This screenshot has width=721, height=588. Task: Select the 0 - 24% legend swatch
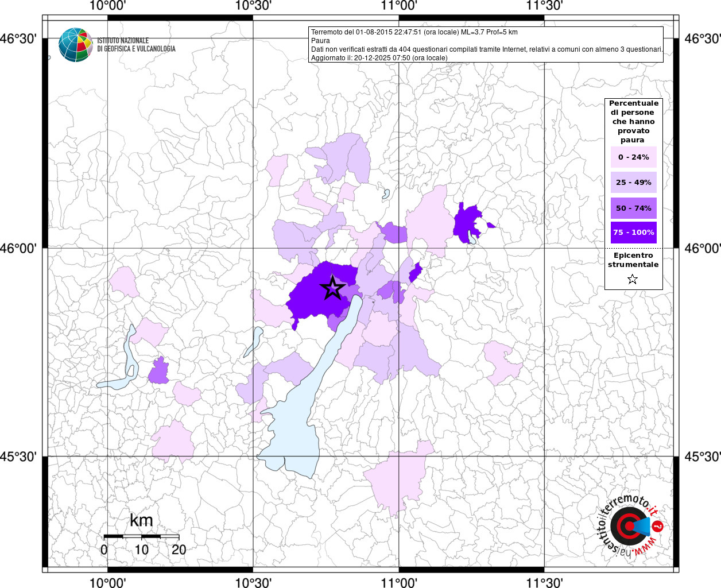coord(633,157)
